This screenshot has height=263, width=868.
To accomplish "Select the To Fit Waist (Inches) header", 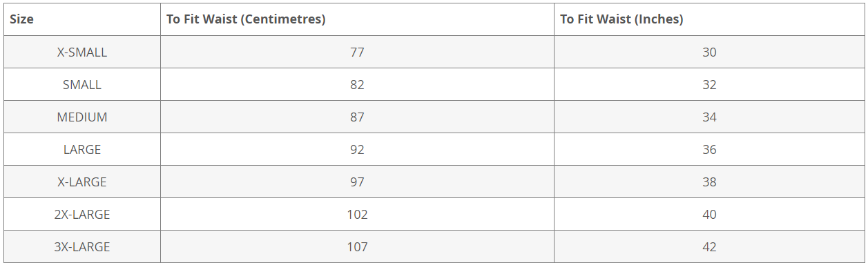I will click(x=709, y=19).
